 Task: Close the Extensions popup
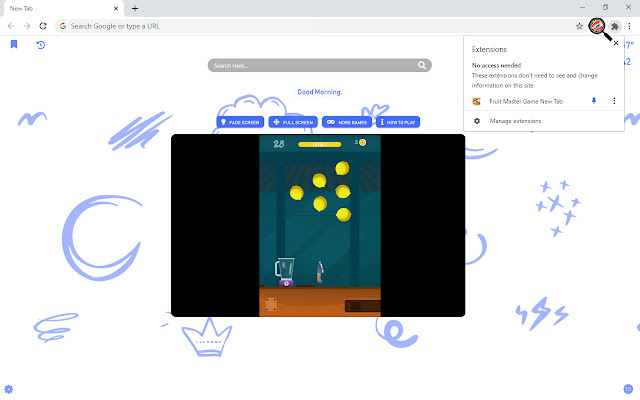(616, 43)
